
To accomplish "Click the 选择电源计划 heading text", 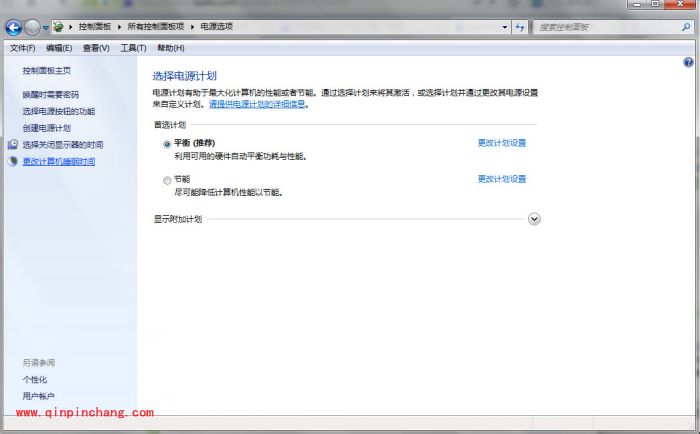I will [184, 76].
